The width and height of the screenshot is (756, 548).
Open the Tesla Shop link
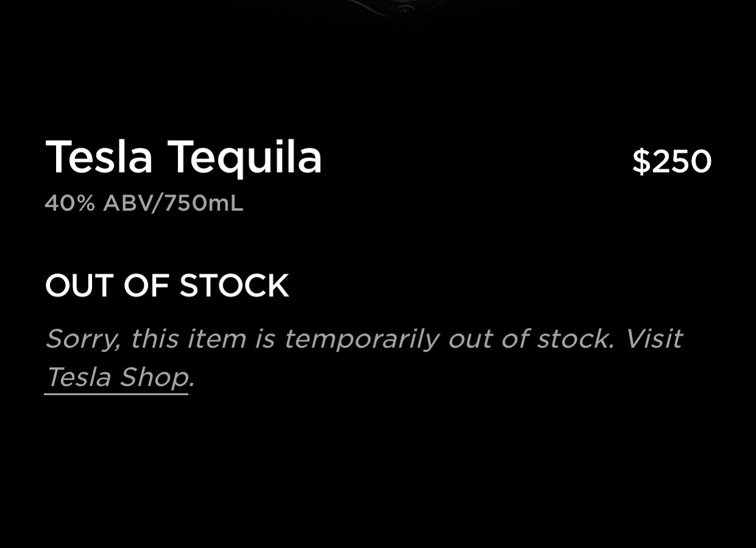click(116, 377)
